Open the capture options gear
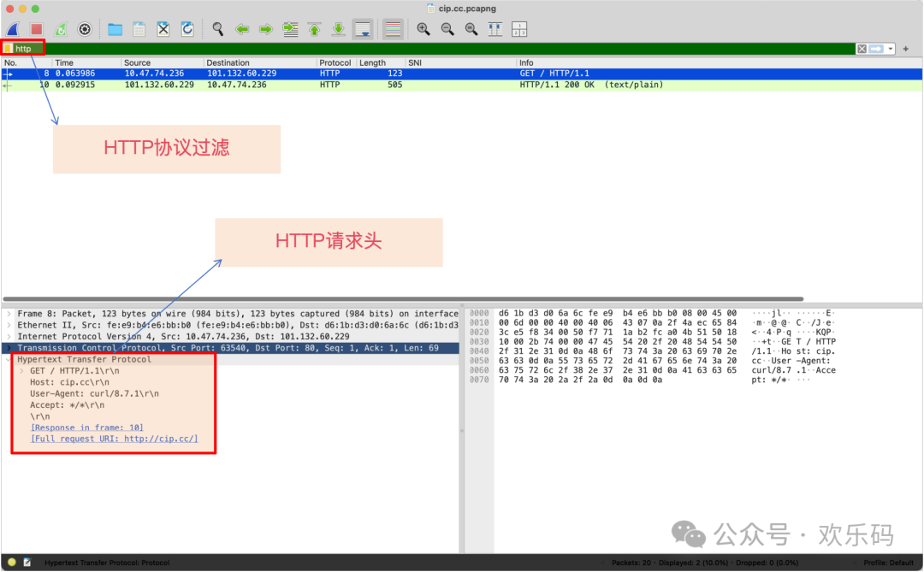This screenshot has height=572, width=924. (x=84, y=28)
